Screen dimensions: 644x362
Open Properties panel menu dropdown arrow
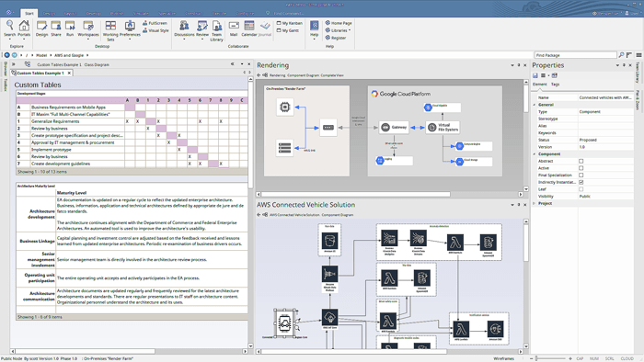pyautogui.click(x=617, y=65)
